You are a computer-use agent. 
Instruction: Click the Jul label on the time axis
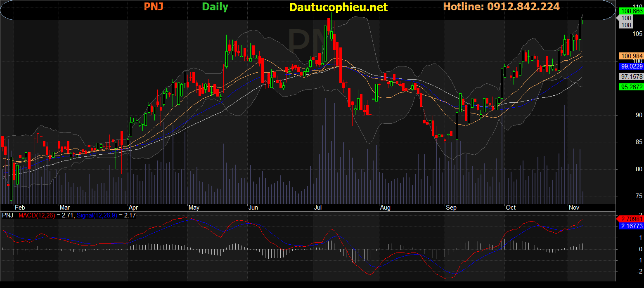point(317,208)
